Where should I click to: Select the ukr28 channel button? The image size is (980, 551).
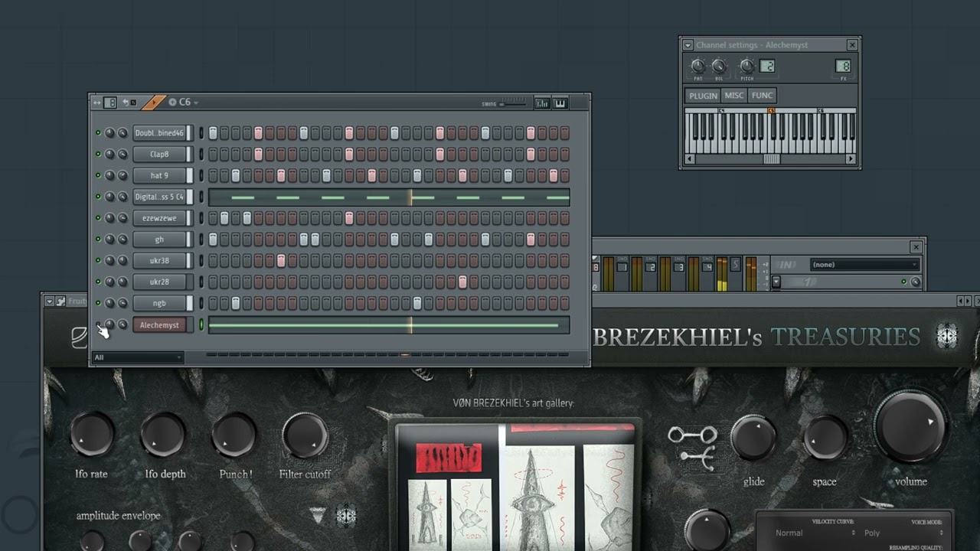pos(159,282)
